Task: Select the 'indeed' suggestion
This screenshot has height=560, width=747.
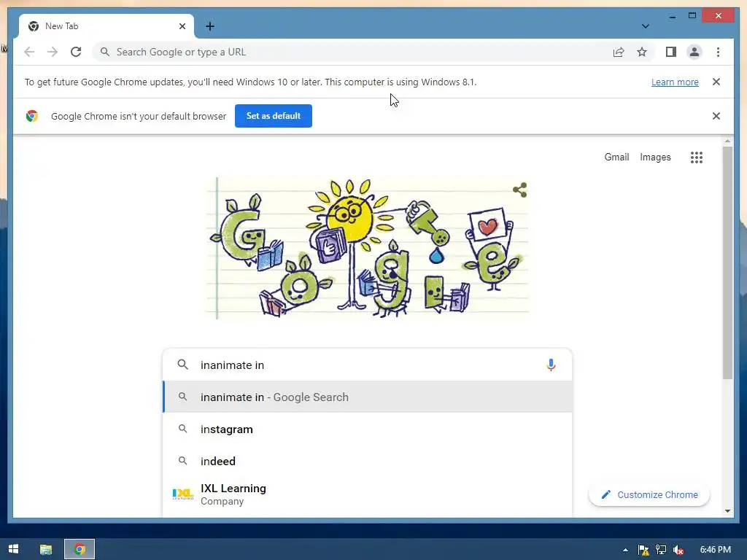Action: click(x=368, y=461)
